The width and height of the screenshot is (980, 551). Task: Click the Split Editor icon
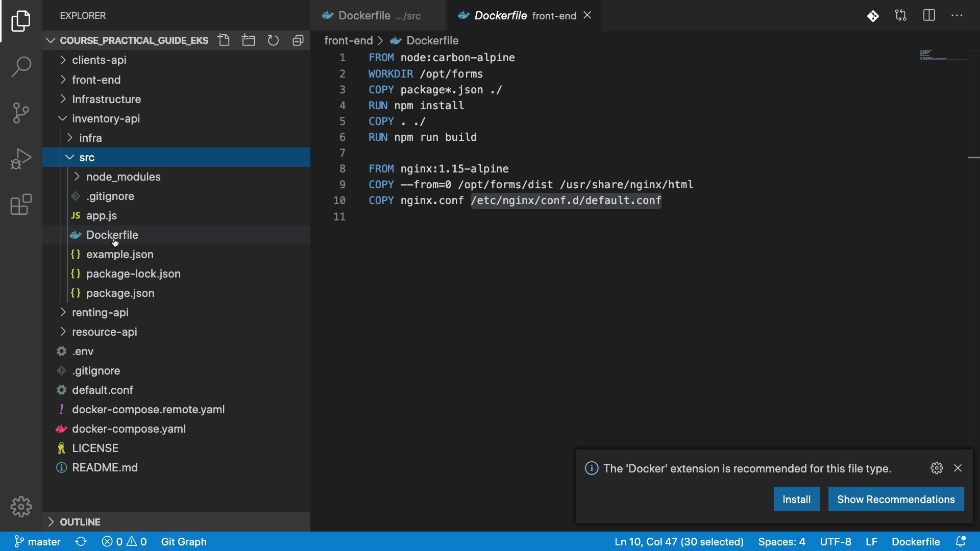tap(929, 15)
